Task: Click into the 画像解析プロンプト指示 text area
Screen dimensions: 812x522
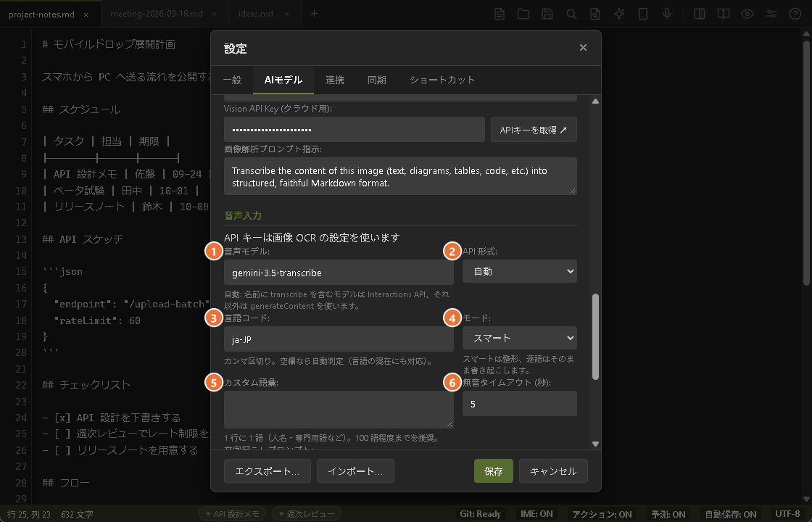Action: pos(400,176)
